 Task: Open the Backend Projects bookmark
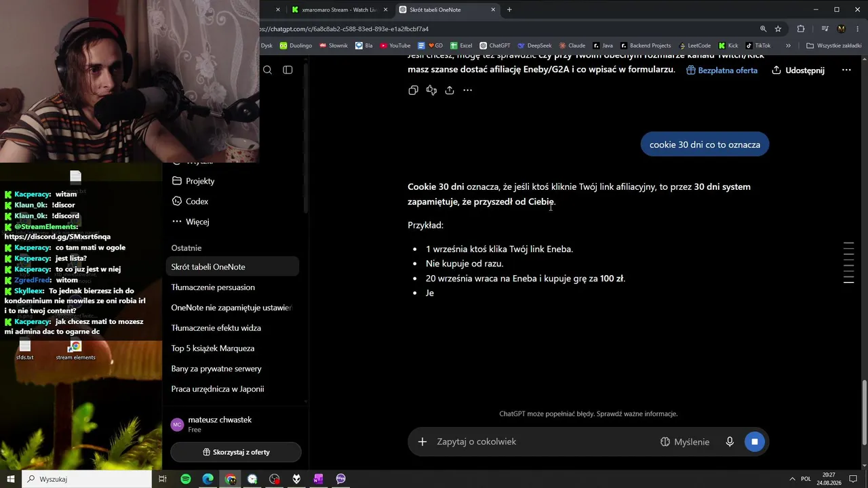tap(646, 46)
